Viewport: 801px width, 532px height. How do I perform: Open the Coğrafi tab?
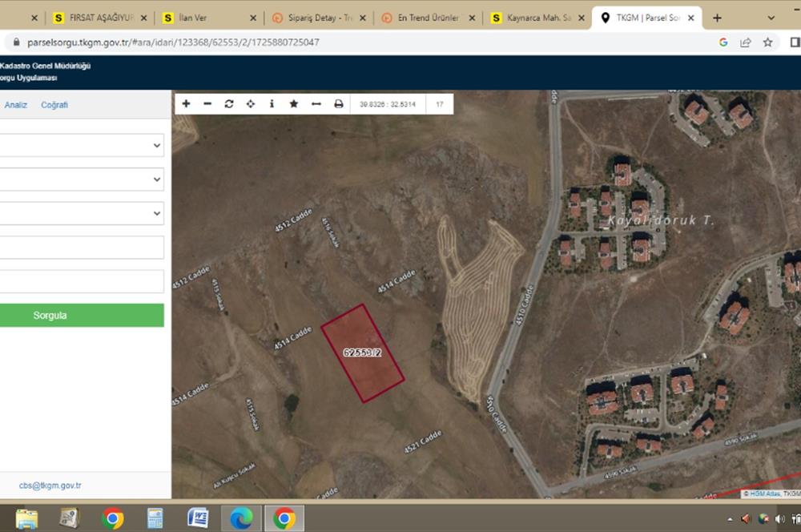pyautogui.click(x=54, y=105)
